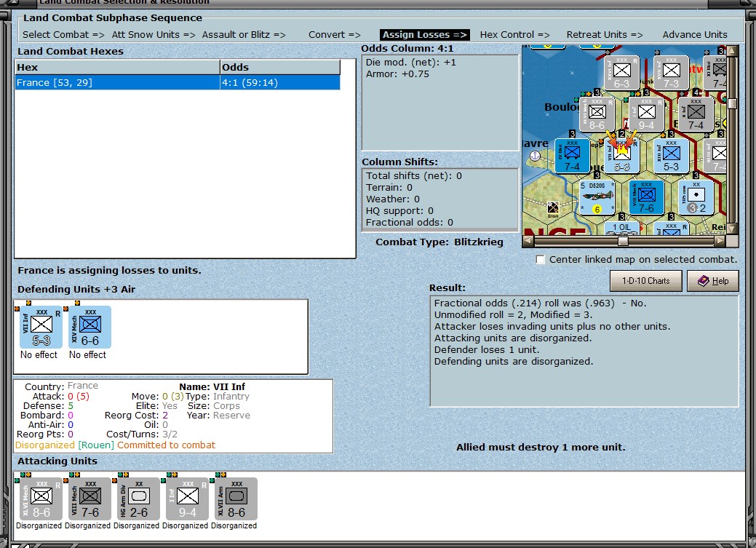
Task: Enable center linked map on selected combat
Action: [541, 260]
